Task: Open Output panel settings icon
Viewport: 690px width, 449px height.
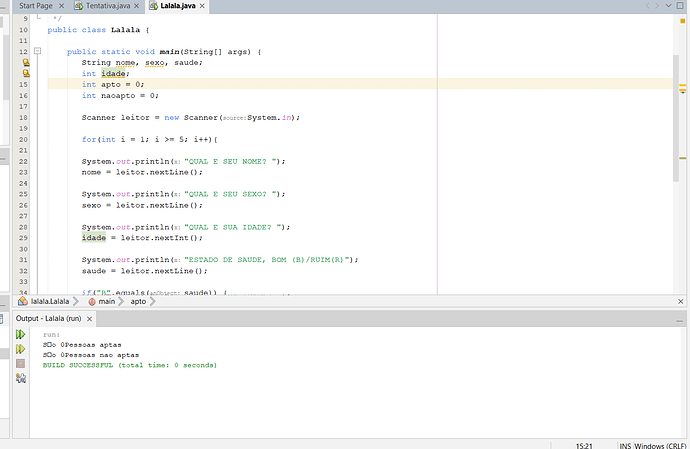Action: click(21, 378)
